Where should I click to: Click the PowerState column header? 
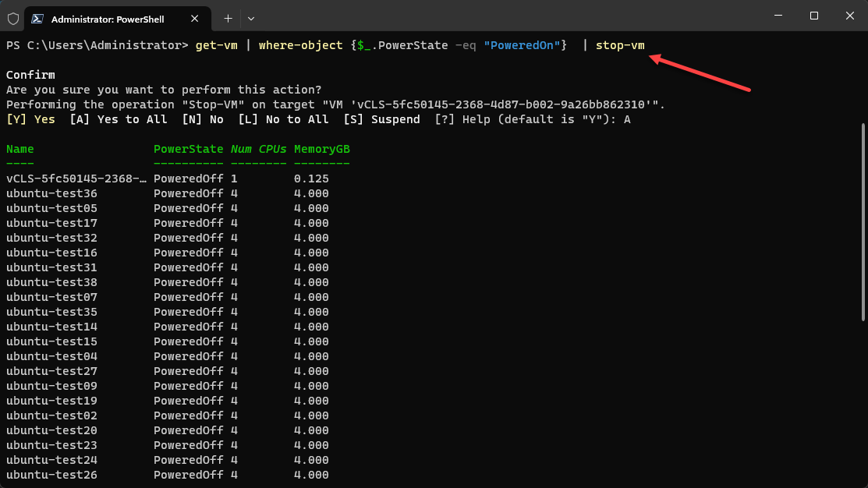pyautogui.click(x=188, y=149)
